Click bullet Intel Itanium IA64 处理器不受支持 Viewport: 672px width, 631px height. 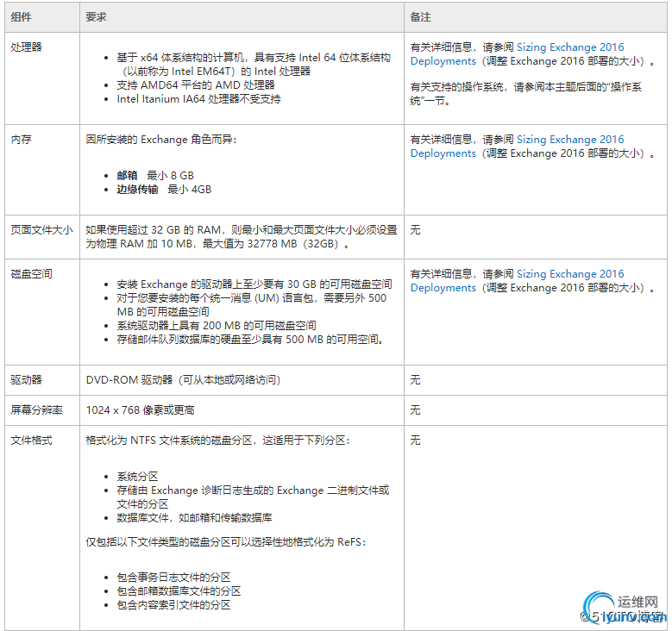[199, 99]
